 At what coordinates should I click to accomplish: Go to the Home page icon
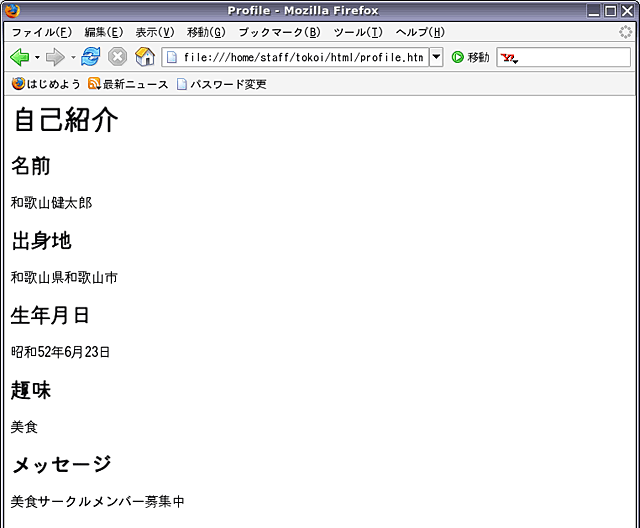pos(145,57)
